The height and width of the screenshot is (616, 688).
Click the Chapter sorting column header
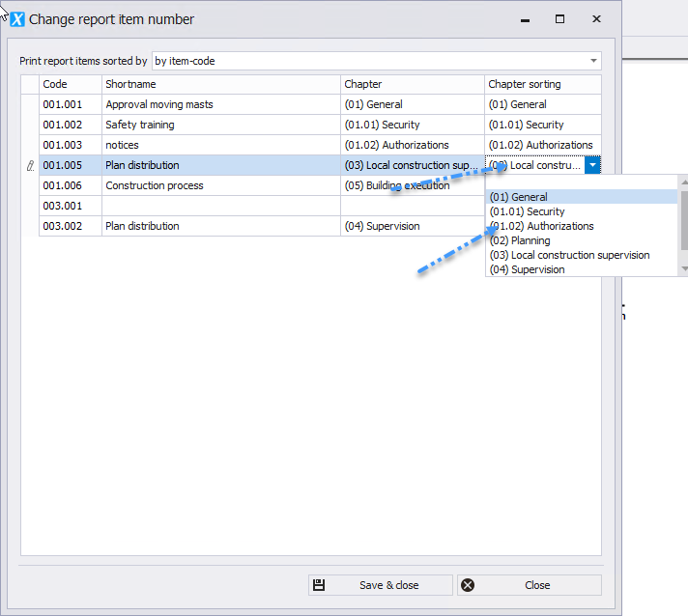coord(543,84)
